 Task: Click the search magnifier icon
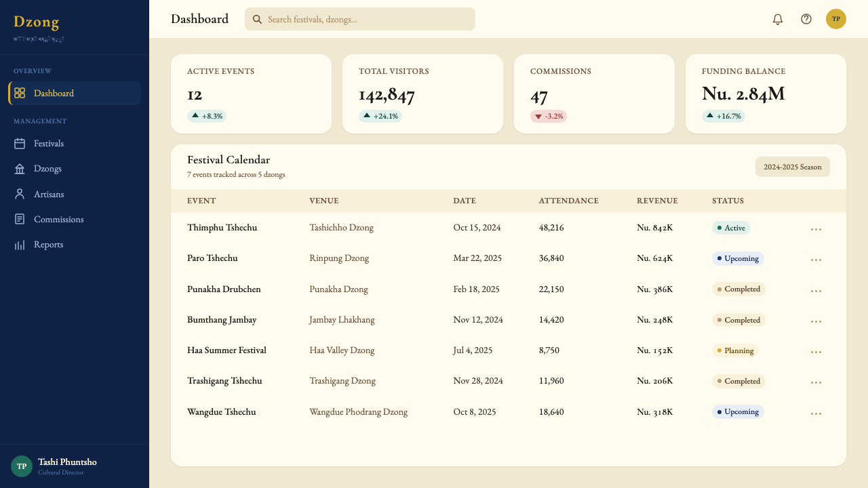(258, 19)
